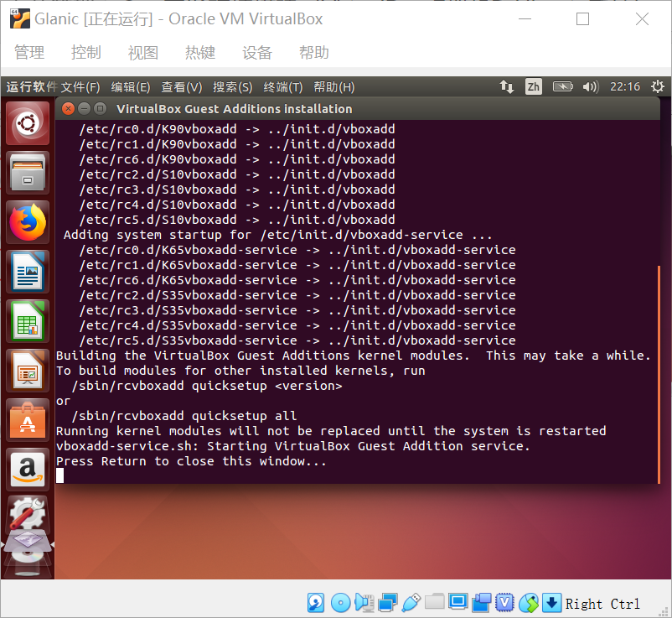
Task: Open the 热键 menu in VirtualBox
Action: 200,52
